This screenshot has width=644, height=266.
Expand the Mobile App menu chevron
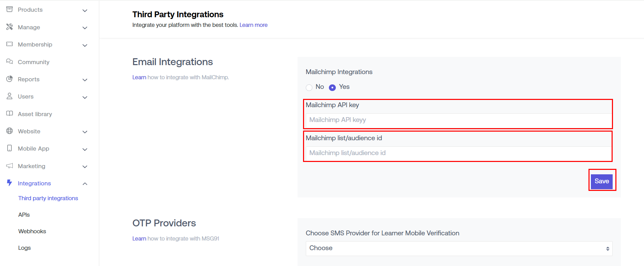(85, 149)
